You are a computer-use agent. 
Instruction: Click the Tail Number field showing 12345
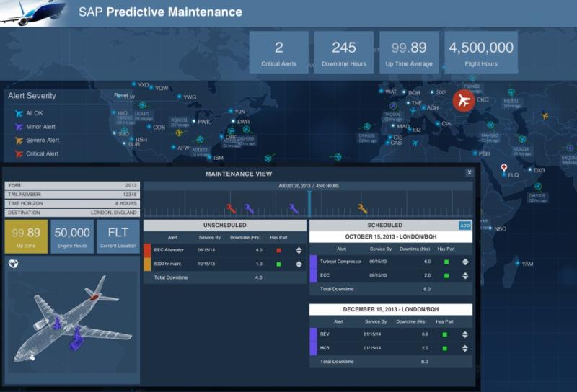(72, 194)
